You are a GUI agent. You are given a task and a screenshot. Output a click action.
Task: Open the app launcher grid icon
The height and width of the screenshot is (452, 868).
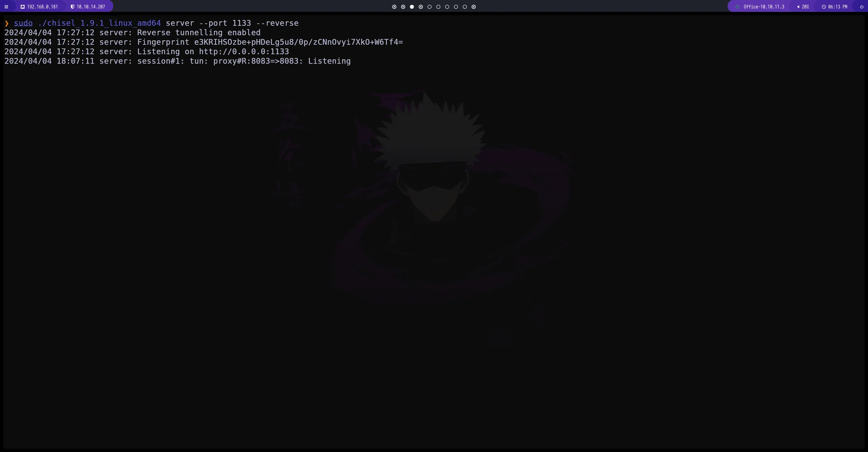(6, 7)
